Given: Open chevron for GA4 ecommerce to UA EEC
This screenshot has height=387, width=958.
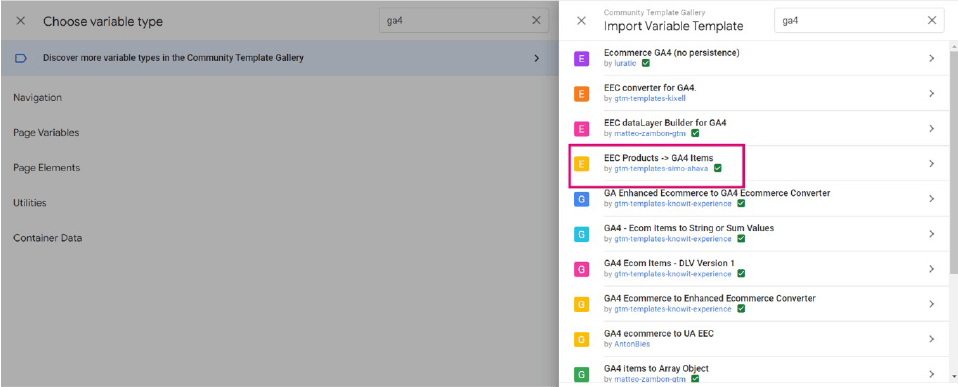Looking at the screenshot, I should tap(932, 339).
